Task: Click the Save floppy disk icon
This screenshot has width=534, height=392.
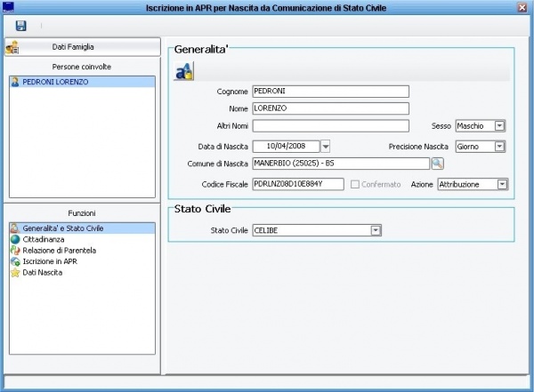Action: click(20, 26)
